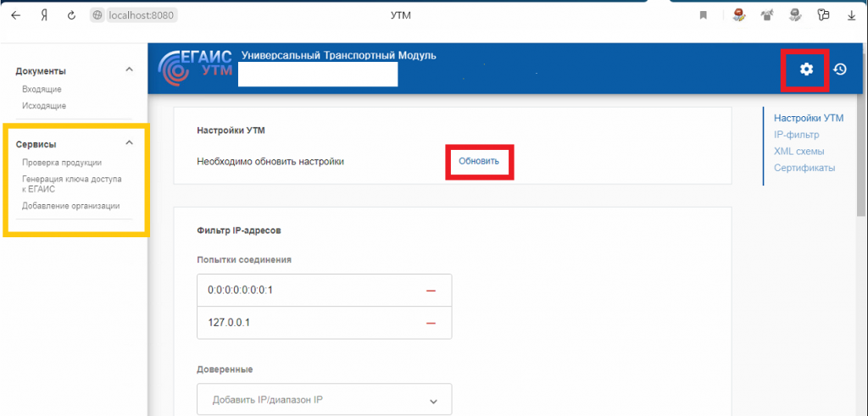Click the 127.0.0.1 address entry
Viewport: 868px width, 416px height.
click(x=229, y=323)
